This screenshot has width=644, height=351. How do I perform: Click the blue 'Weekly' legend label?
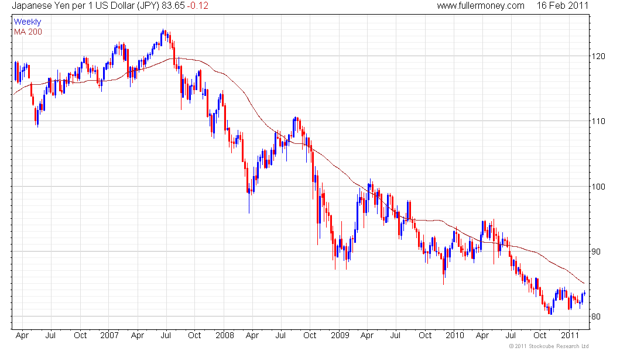click(28, 22)
